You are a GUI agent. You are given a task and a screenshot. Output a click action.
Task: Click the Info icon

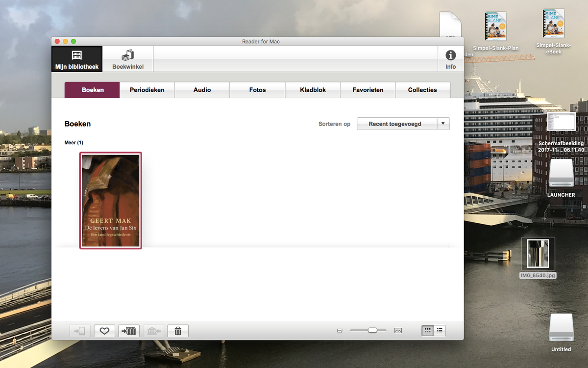coord(450,59)
